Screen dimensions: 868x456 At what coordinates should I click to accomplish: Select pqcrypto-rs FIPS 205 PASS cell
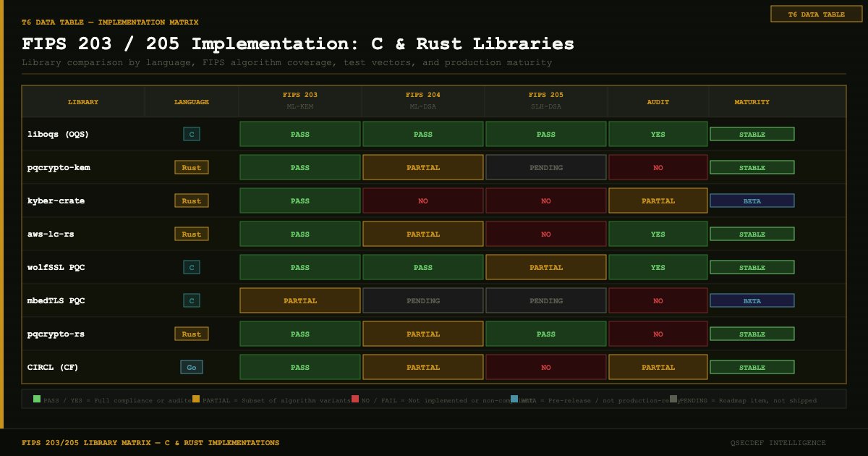tap(546, 334)
